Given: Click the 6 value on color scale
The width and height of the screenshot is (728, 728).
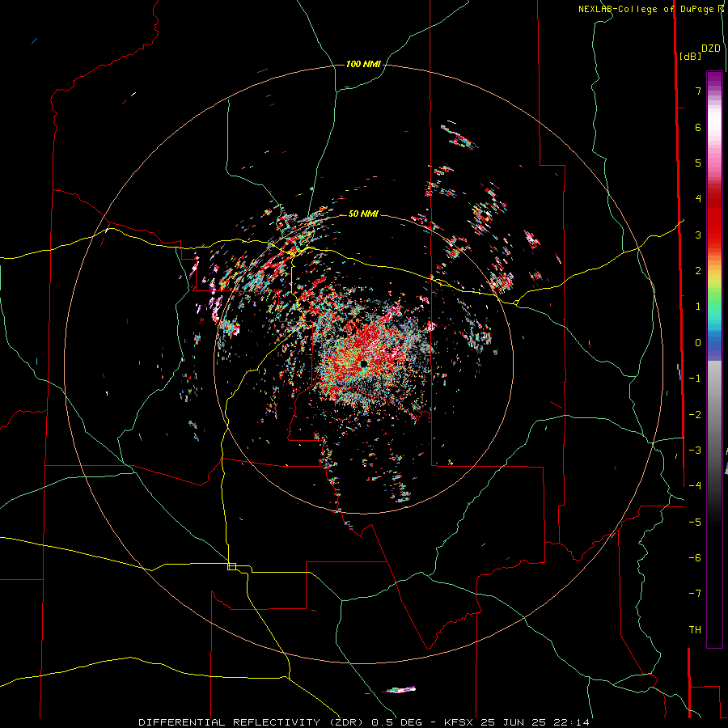Looking at the screenshot, I should point(698,127).
